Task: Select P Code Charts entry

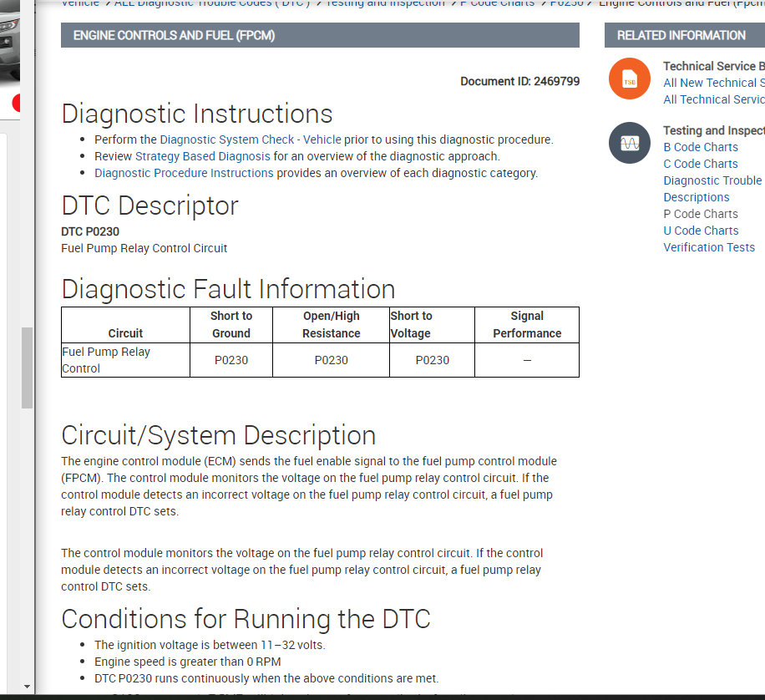Action: click(x=701, y=214)
